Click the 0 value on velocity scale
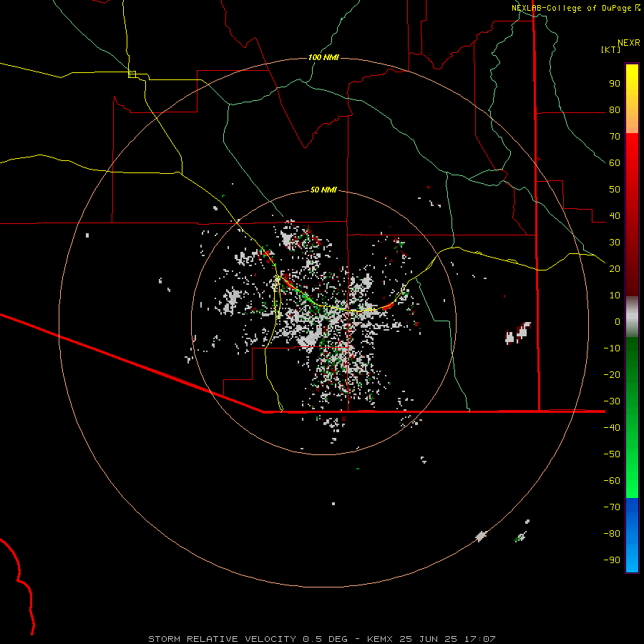 point(618,322)
